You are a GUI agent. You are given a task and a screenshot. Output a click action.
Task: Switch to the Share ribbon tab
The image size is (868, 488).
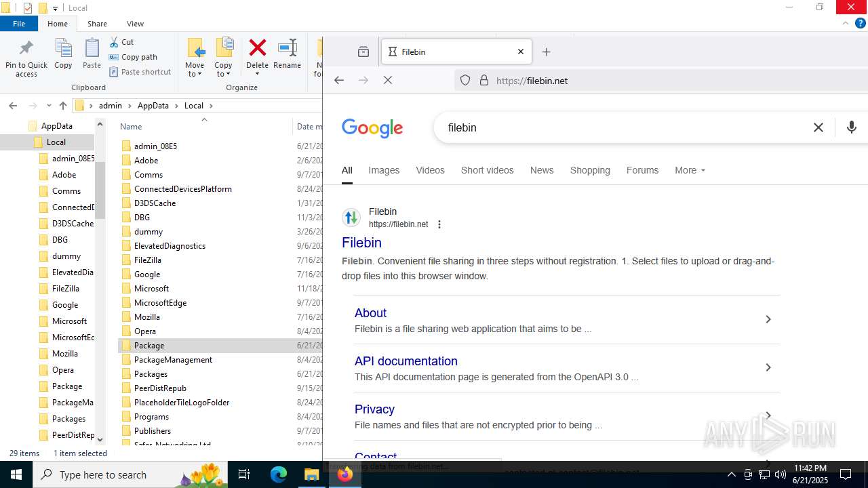point(97,24)
